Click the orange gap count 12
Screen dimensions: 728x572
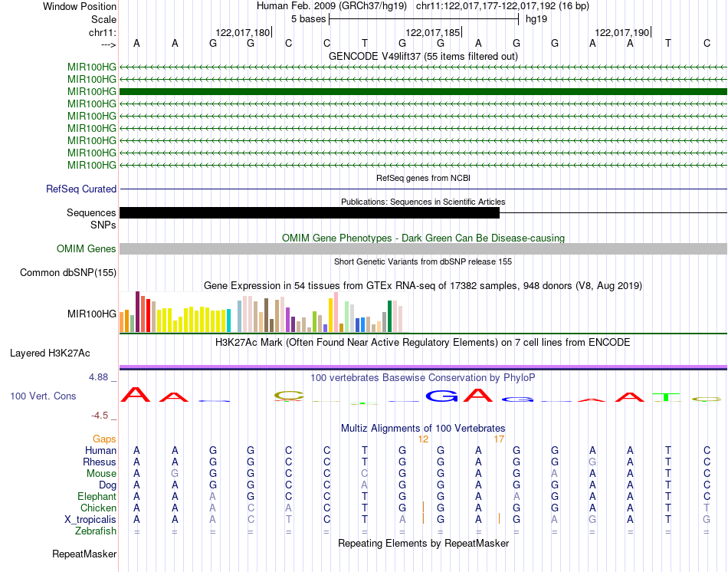coord(423,439)
